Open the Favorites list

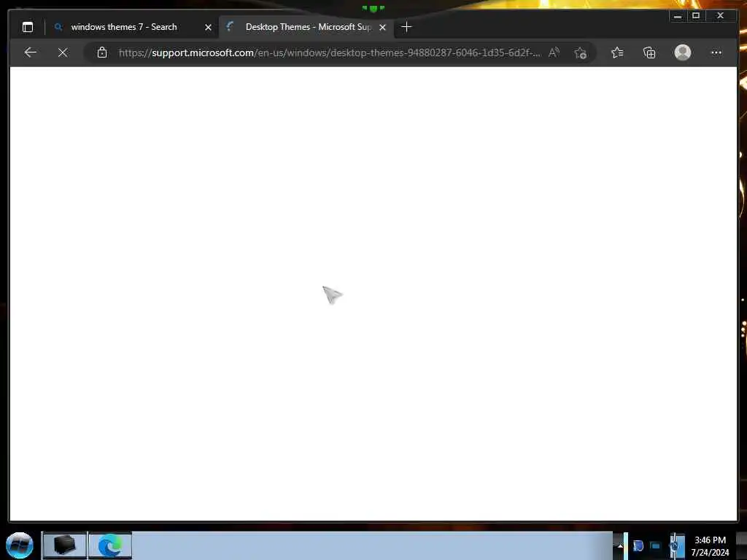617,52
